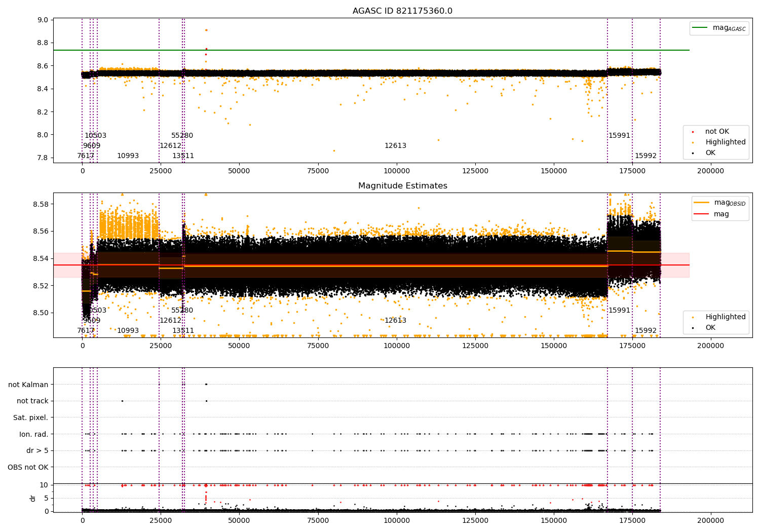Image resolution: width=760 pixels, height=532 pixels.
Task: Click 'Highlighted' in the Magnitude Estimates legend
Action: point(726,317)
